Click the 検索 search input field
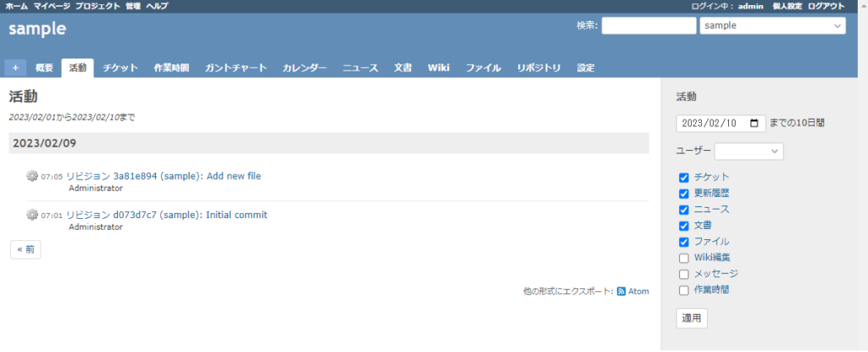868x352 pixels. (648, 25)
